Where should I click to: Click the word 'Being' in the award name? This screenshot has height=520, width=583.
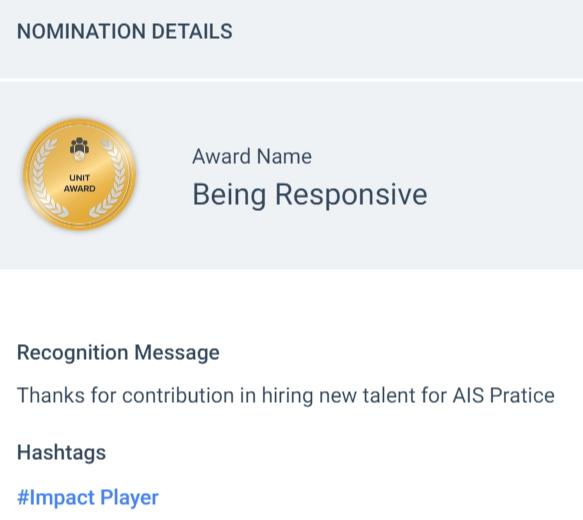coord(229,195)
